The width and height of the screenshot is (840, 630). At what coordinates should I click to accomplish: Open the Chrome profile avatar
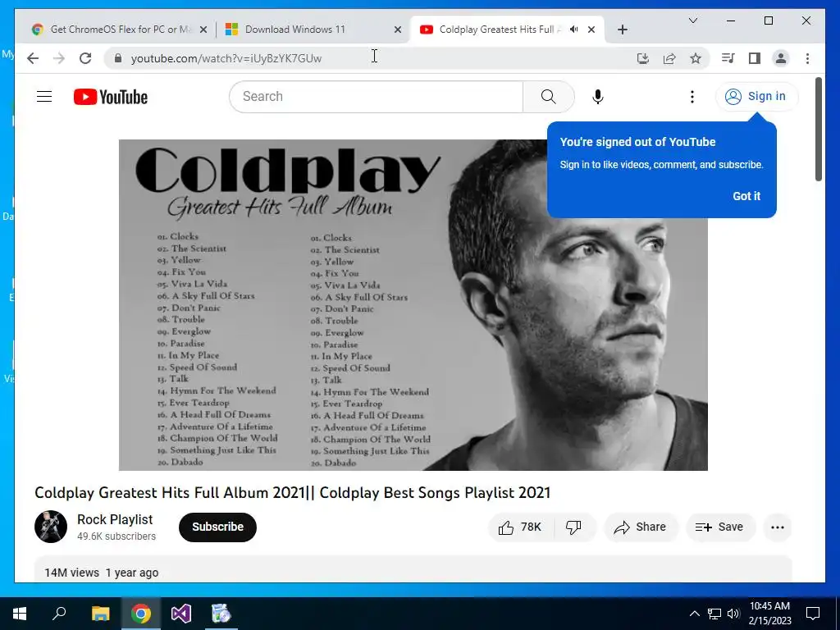pos(781,58)
